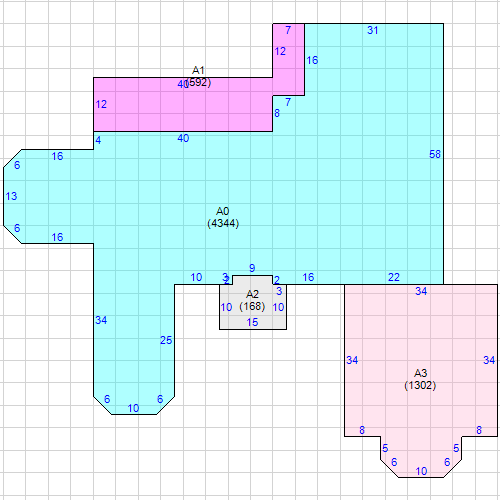
Task: Select the (4344) area value text
Action: [x=223, y=223]
